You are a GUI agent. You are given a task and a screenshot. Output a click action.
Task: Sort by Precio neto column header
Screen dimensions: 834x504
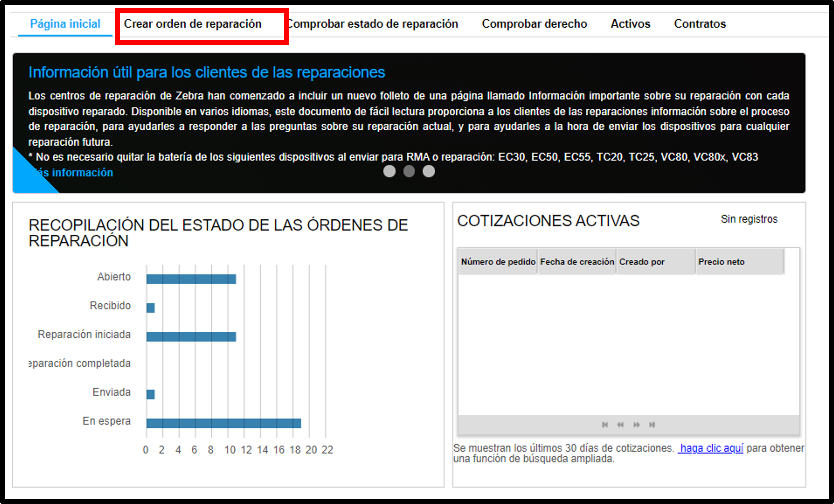(x=740, y=262)
